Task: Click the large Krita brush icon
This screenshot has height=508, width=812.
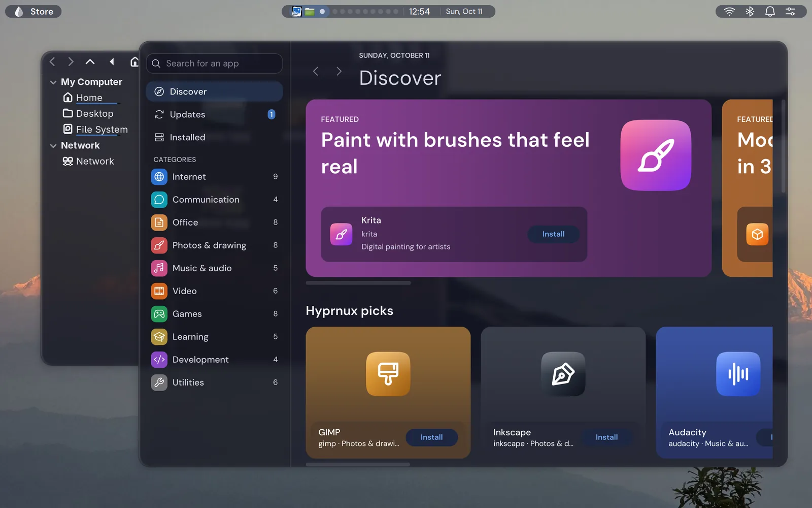Action: click(x=656, y=155)
